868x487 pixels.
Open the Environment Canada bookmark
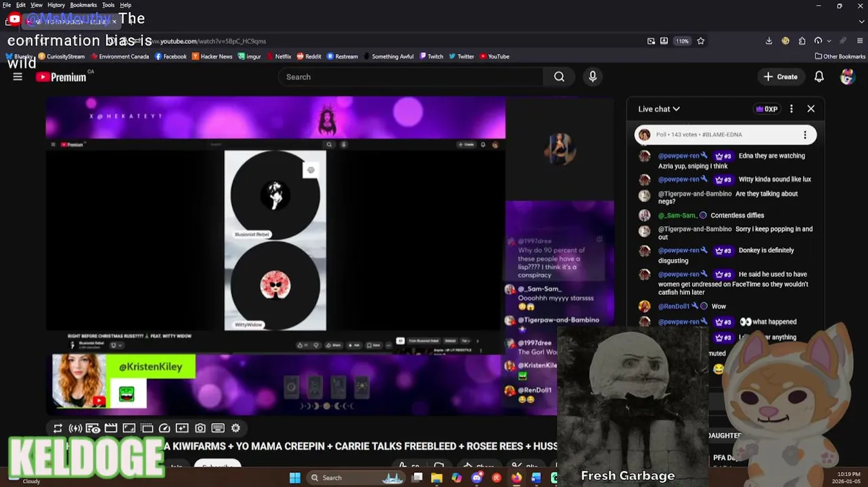pos(120,57)
